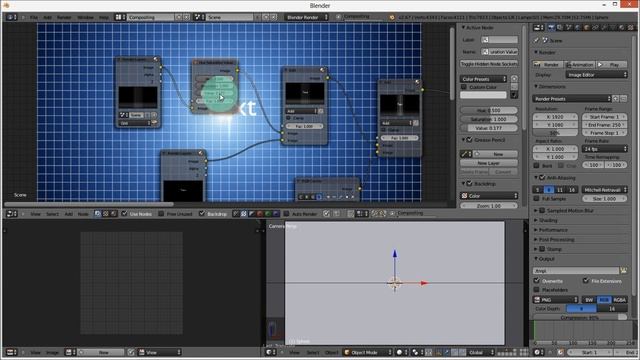Open the PNG file format dropdown
Screen dimensions: 640x360
[x=556, y=300]
